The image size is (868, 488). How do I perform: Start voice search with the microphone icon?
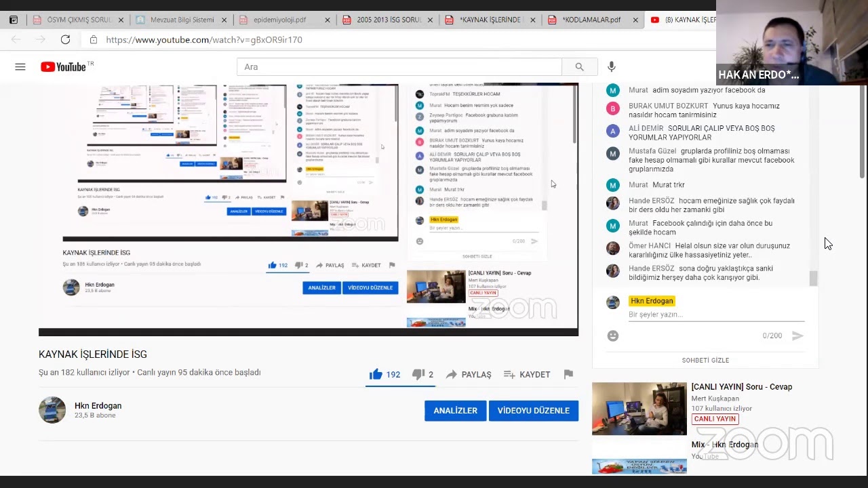612,66
